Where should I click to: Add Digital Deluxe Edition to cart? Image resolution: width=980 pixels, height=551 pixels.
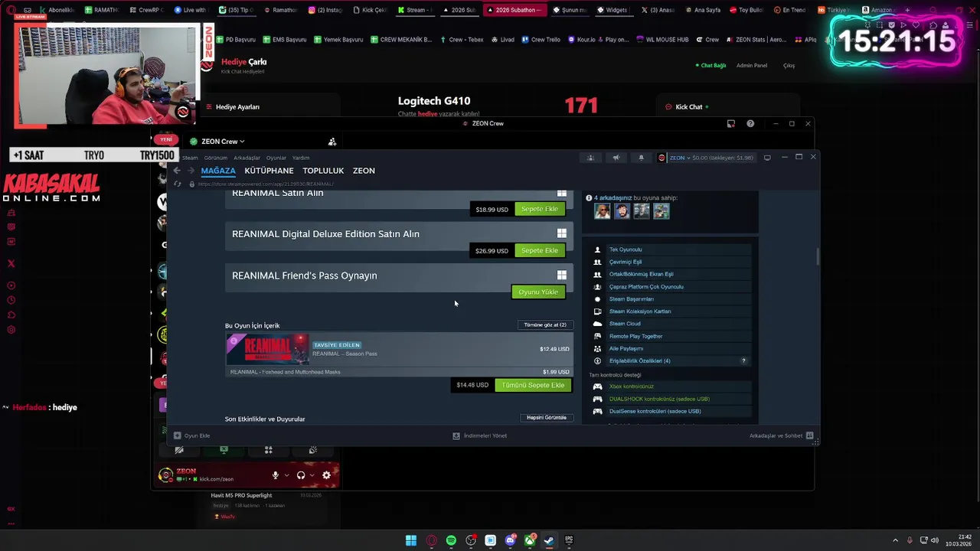(x=540, y=250)
